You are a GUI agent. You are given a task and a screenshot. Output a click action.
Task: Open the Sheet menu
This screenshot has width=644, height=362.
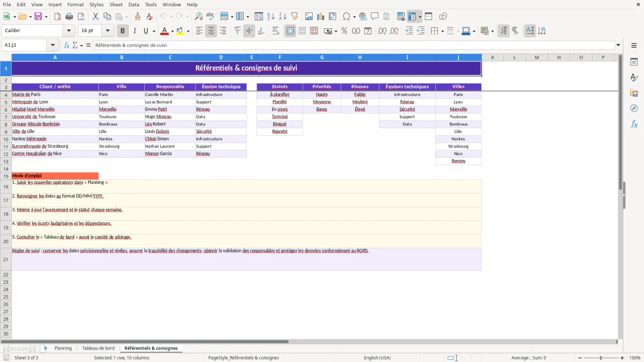pyautogui.click(x=116, y=4)
